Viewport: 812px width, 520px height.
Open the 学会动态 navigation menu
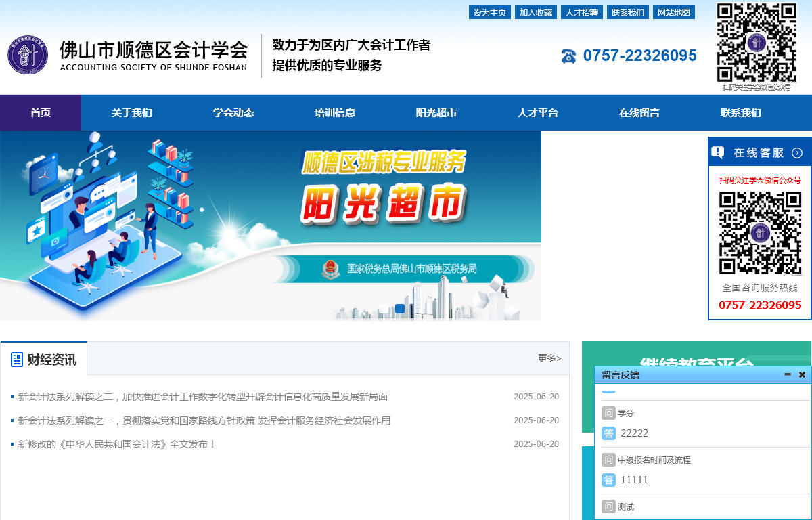pyautogui.click(x=233, y=112)
